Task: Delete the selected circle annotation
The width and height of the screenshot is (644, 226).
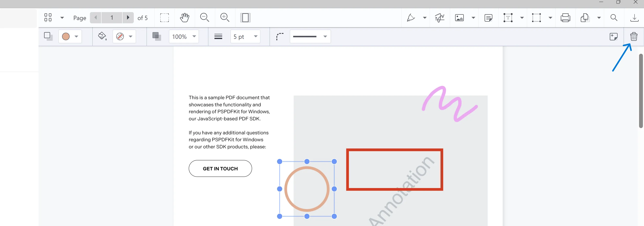Action: (x=634, y=36)
